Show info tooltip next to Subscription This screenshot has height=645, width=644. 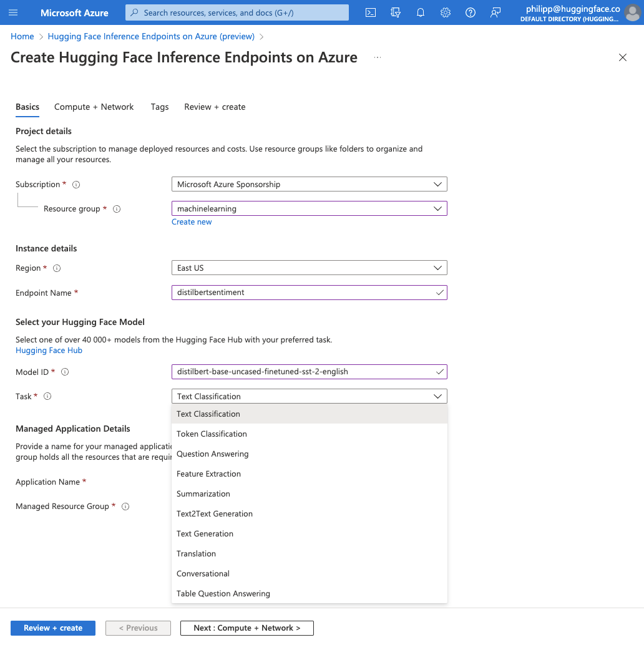pos(76,185)
